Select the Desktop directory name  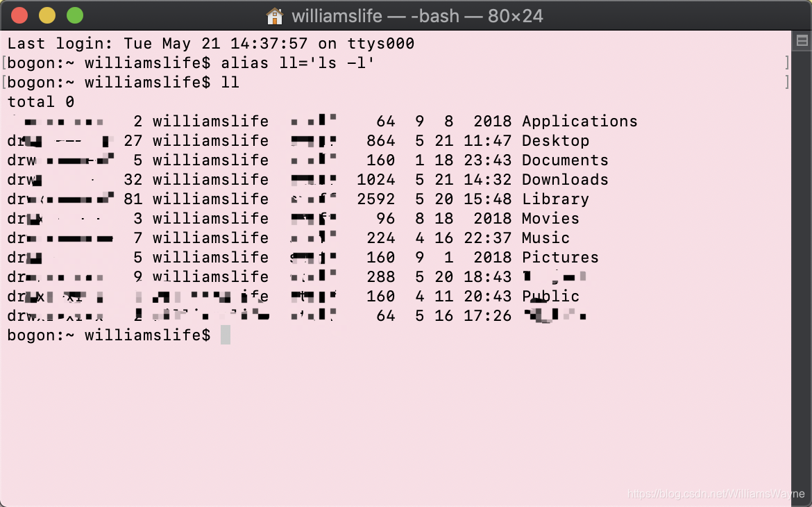[x=555, y=141]
